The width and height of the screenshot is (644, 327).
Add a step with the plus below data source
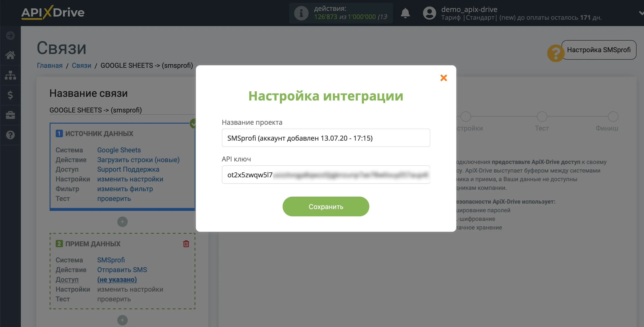(x=122, y=222)
